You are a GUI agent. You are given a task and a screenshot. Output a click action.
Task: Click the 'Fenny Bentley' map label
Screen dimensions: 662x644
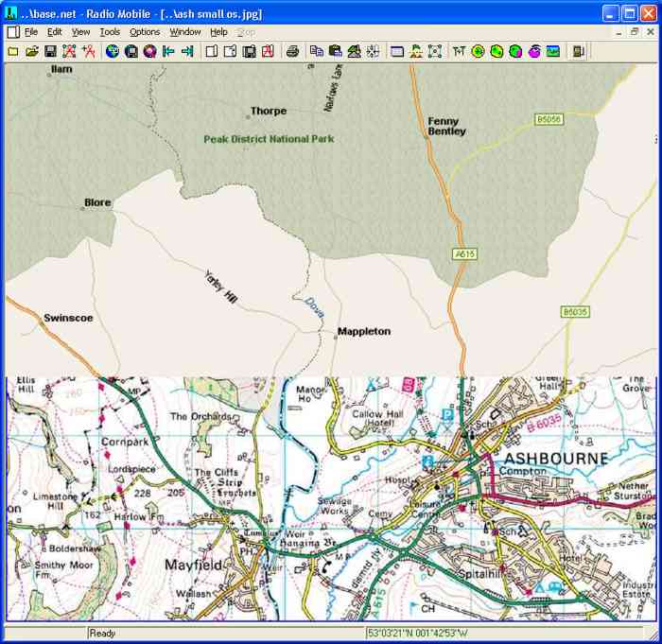[446, 127]
